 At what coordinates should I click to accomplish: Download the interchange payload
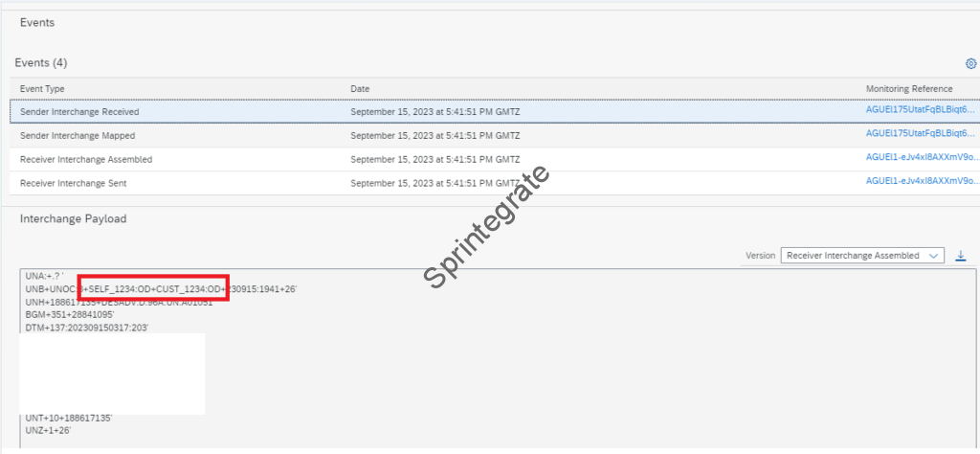961,256
